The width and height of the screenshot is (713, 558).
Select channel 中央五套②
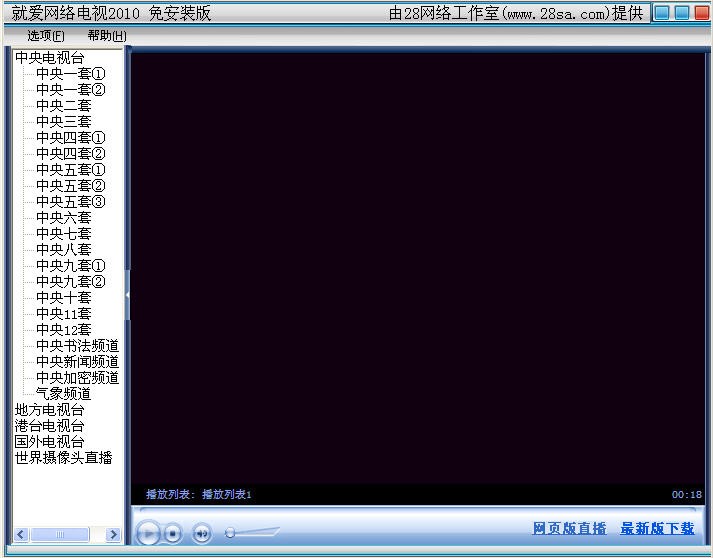tap(70, 186)
